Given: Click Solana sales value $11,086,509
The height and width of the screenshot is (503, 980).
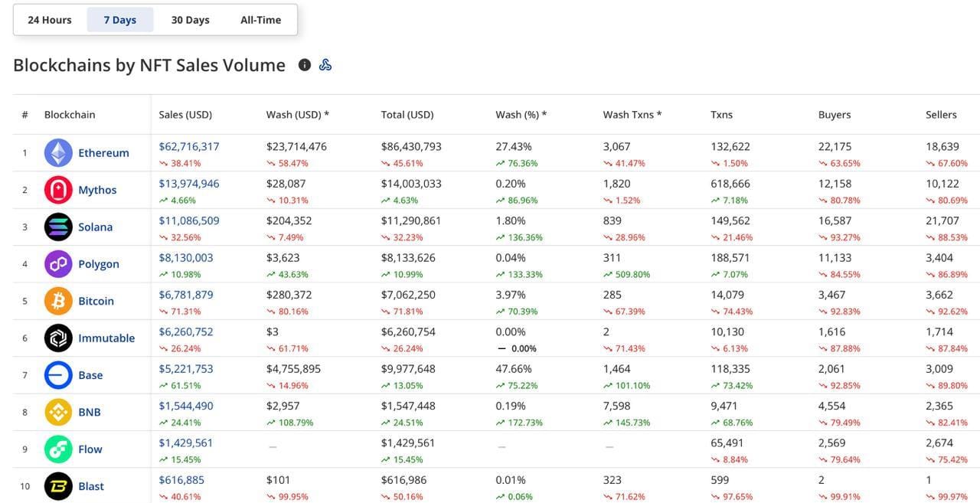Looking at the screenshot, I should pyautogui.click(x=189, y=220).
